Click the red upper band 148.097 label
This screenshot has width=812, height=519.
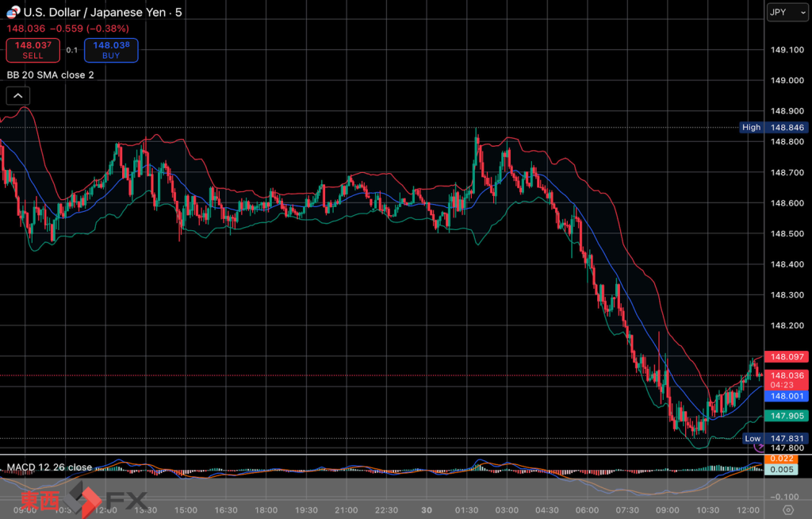tap(787, 358)
